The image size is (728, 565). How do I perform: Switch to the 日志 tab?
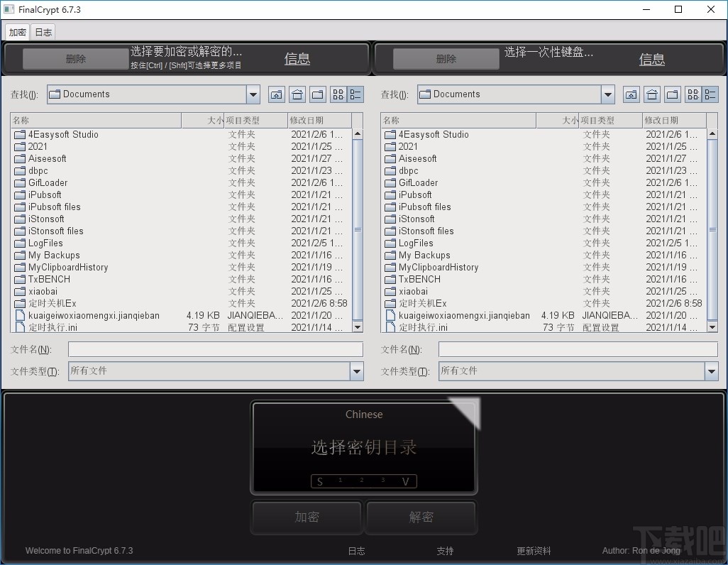[43, 31]
